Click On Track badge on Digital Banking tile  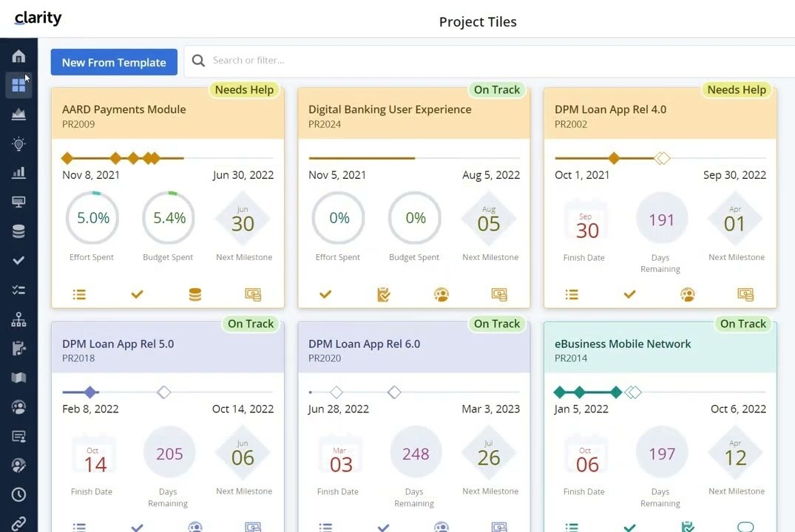497,89
